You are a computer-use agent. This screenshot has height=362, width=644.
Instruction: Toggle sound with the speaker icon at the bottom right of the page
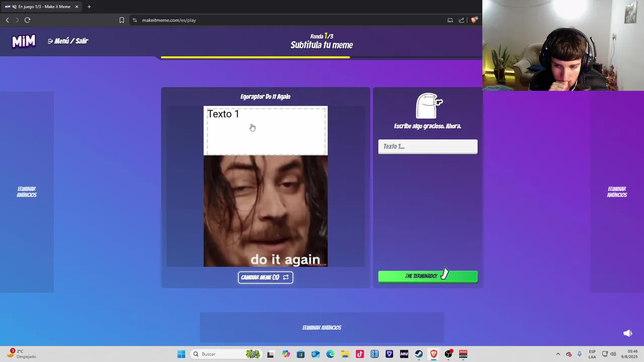(x=627, y=333)
